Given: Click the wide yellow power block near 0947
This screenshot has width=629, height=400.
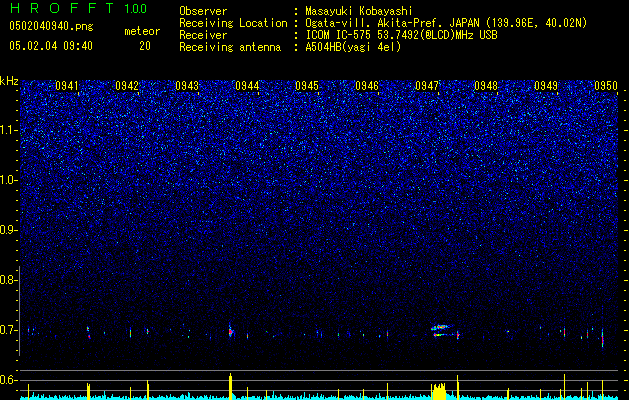Looking at the screenshot, I should click(439, 391).
